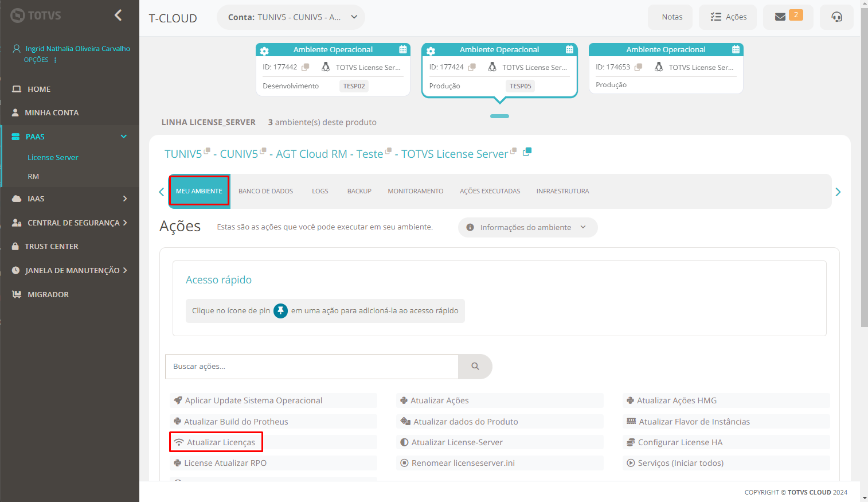Click calendar icon on environment 177424 card
Viewport: 868px width, 502px height.
pyautogui.click(x=569, y=50)
